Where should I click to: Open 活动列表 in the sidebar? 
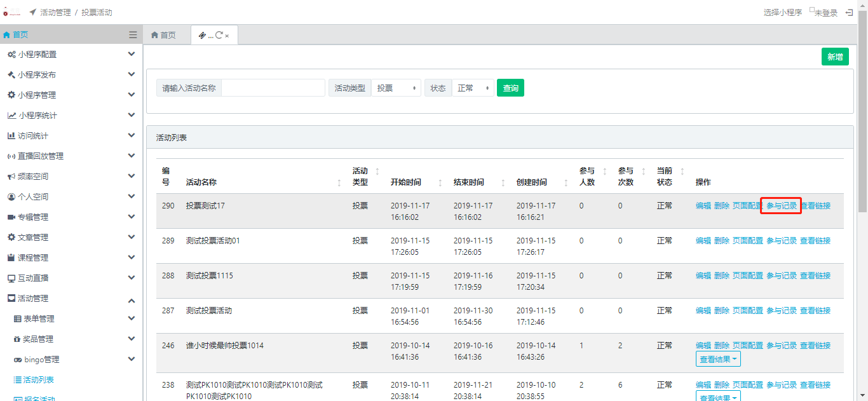click(x=38, y=380)
